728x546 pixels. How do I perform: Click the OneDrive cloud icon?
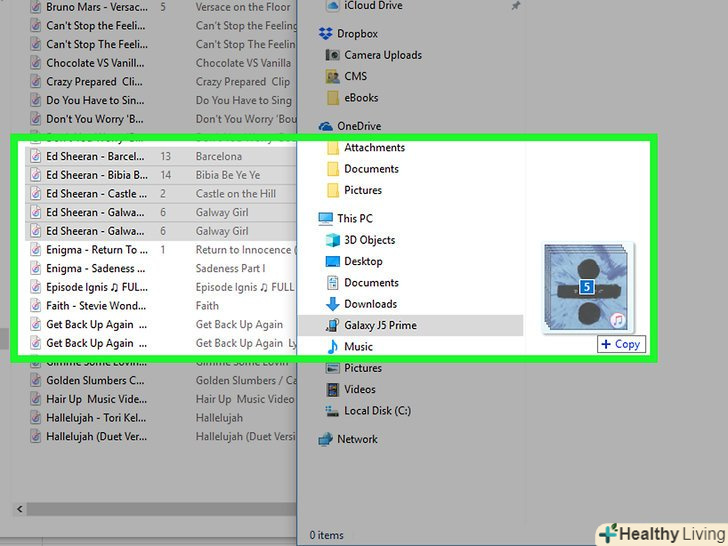pos(325,126)
